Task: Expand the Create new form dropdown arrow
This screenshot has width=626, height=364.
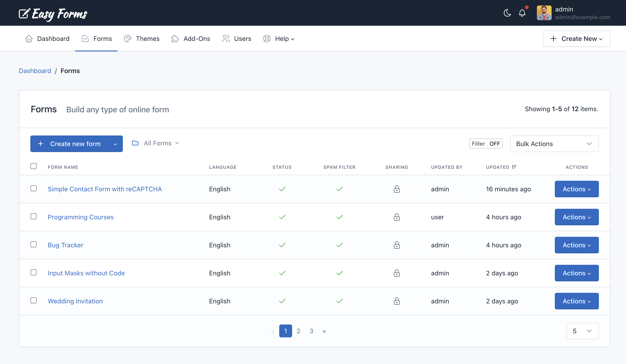Action: (115, 143)
